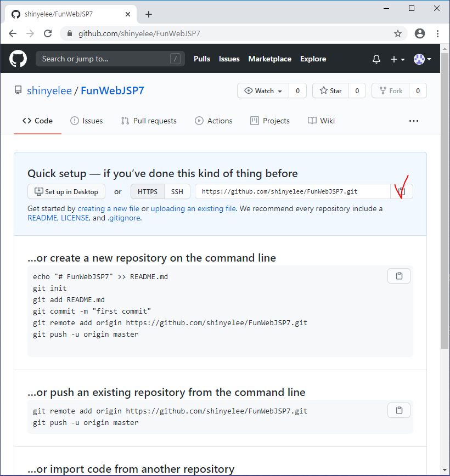View site information lock icon
Viewport: 450px width, 476px height.
click(70, 33)
